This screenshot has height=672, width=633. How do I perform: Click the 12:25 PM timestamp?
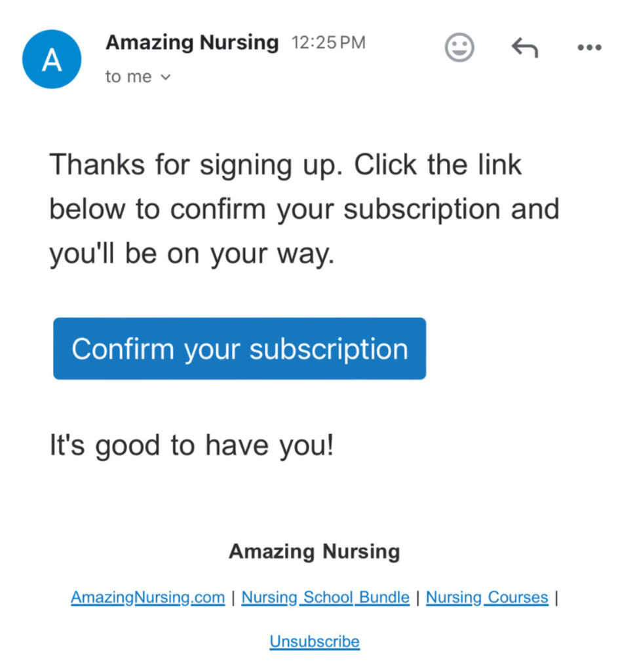(x=328, y=43)
